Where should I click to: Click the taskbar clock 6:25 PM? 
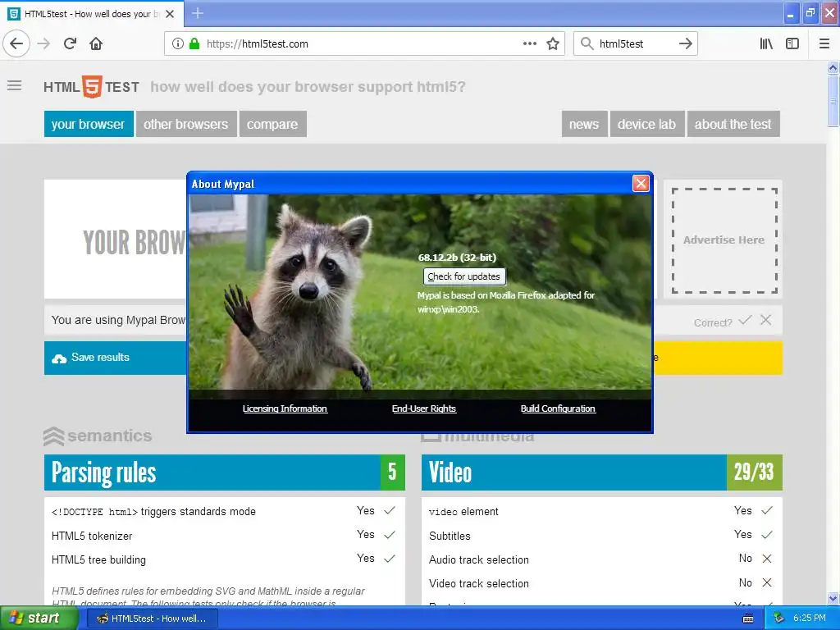[x=810, y=619]
